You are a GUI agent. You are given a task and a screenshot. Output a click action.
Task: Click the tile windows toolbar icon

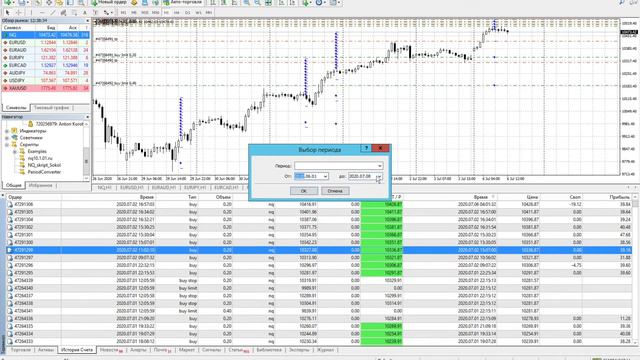pos(269,2)
